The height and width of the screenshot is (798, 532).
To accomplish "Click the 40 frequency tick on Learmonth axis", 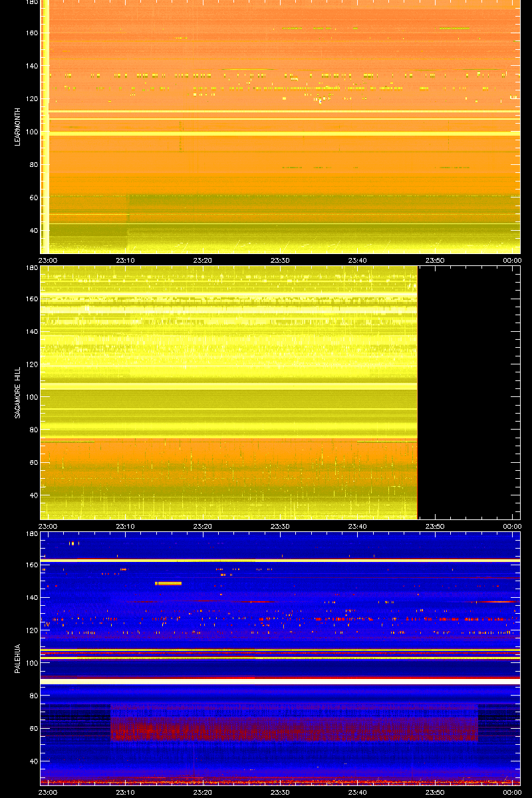I will 34,231.
